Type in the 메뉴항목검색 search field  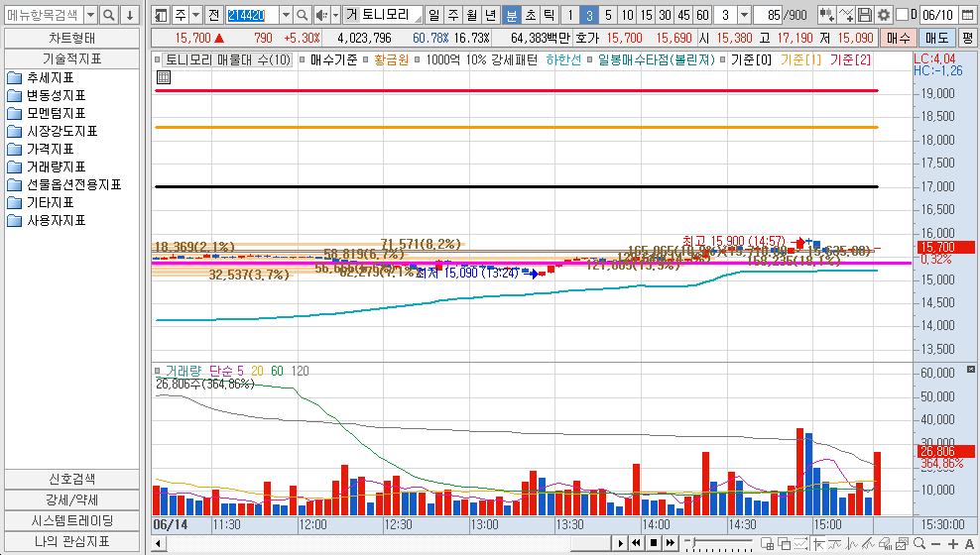pyautogui.click(x=44, y=15)
